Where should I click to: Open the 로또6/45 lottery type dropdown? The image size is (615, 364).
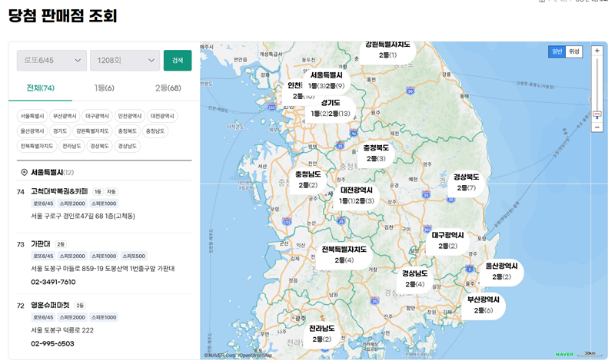tap(52, 61)
